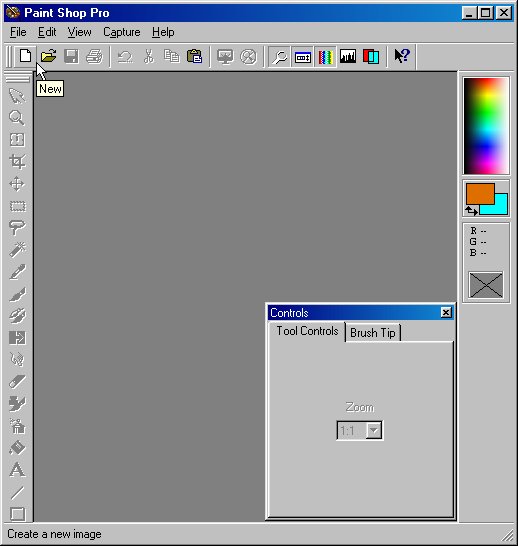Select the Retouch hand tool
Viewport: 518px width, 546px height.
pos(17,360)
